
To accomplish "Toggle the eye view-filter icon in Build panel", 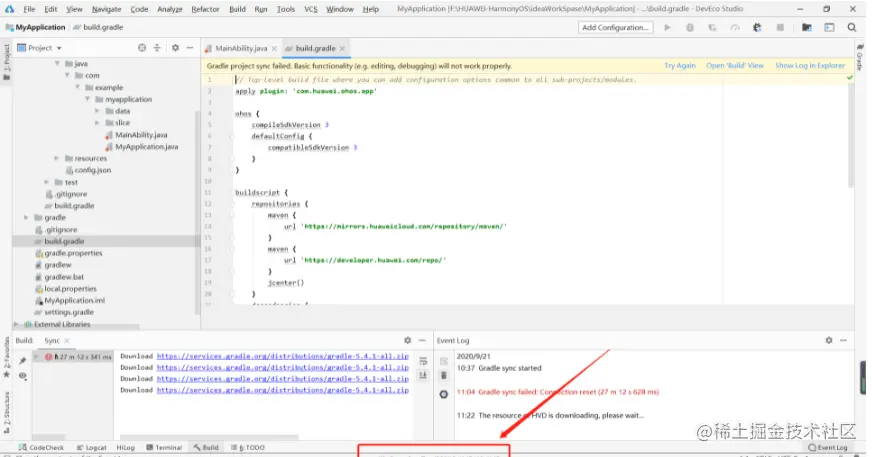I will coord(22,376).
